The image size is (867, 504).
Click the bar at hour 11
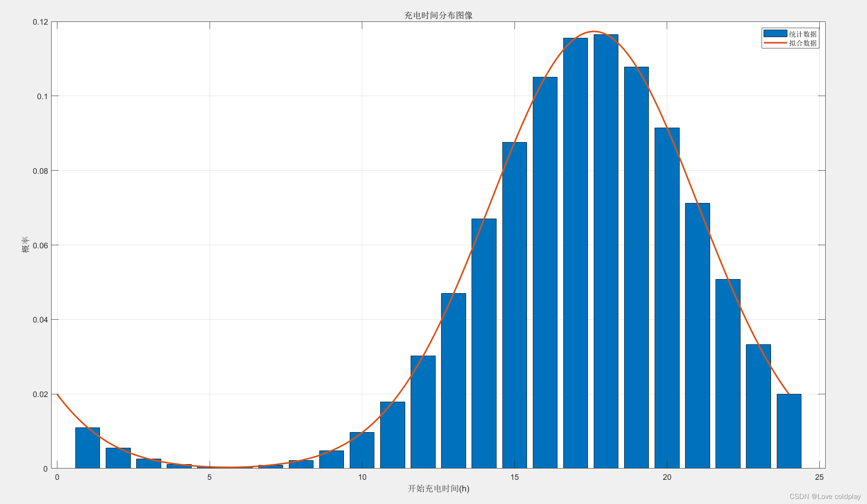coord(393,435)
